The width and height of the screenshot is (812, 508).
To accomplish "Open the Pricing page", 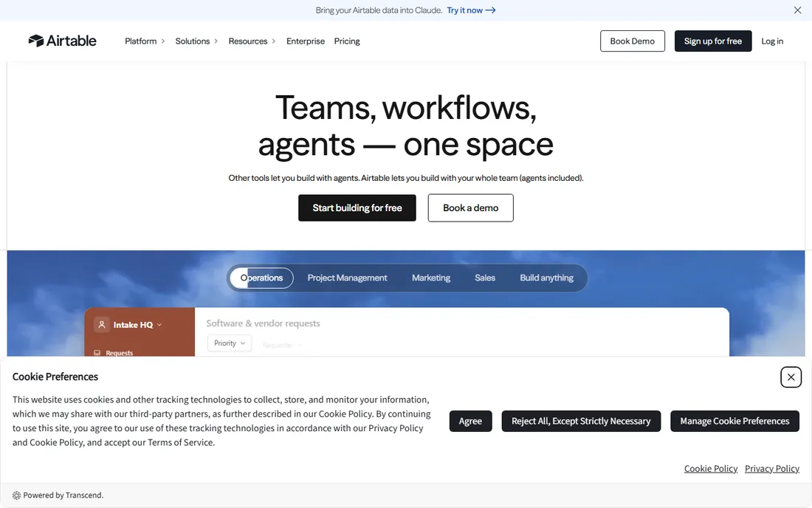I will (x=347, y=41).
